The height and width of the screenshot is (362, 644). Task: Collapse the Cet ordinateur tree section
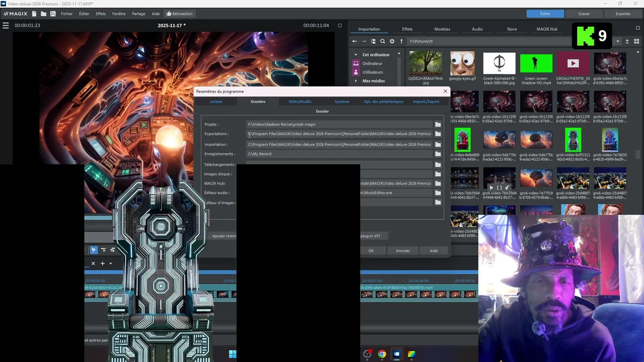(x=356, y=55)
